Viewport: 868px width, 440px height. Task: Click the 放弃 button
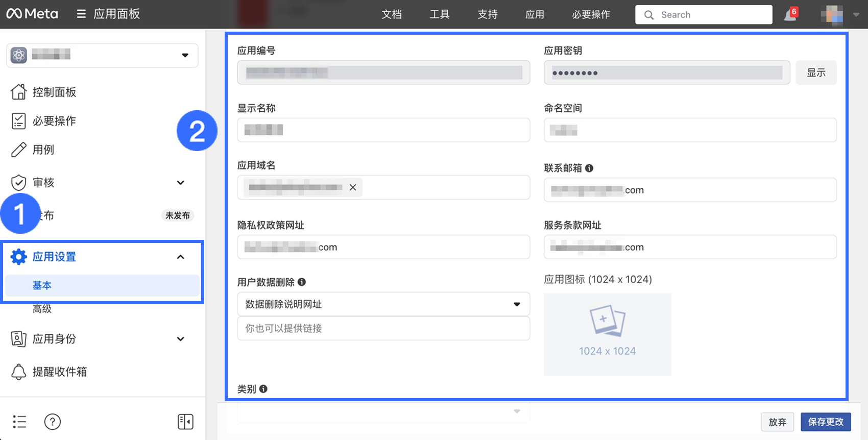click(778, 422)
